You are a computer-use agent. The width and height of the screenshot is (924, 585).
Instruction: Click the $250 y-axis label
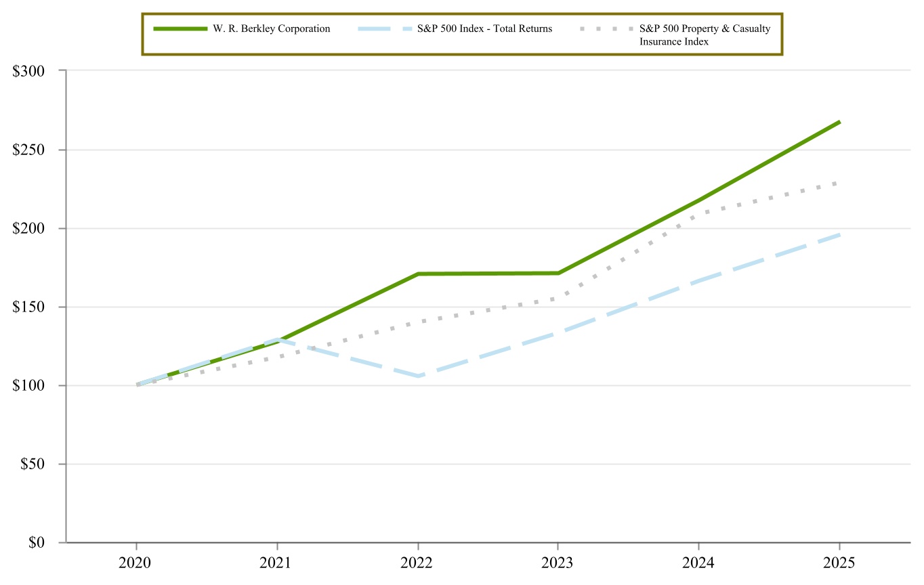tap(28, 150)
